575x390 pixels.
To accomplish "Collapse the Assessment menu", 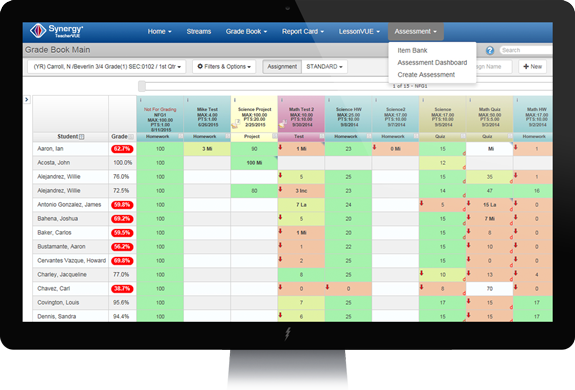I will pos(415,32).
